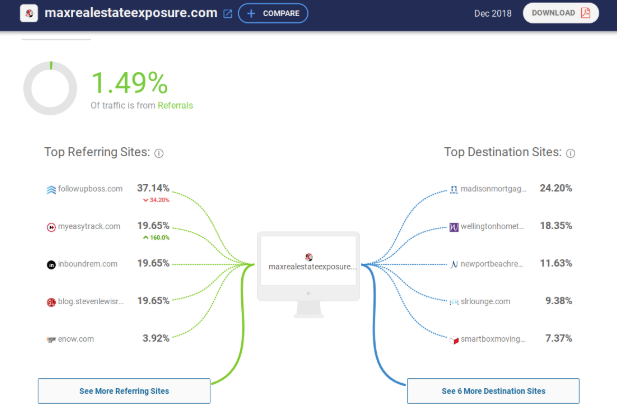Click the maxrealestateexposure site favicon in header

click(30, 13)
